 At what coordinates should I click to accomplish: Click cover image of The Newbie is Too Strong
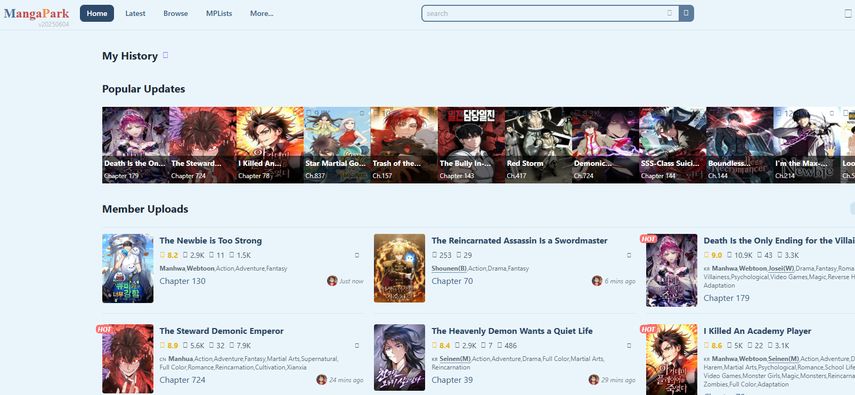pyautogui.click(x=128, y=268)
